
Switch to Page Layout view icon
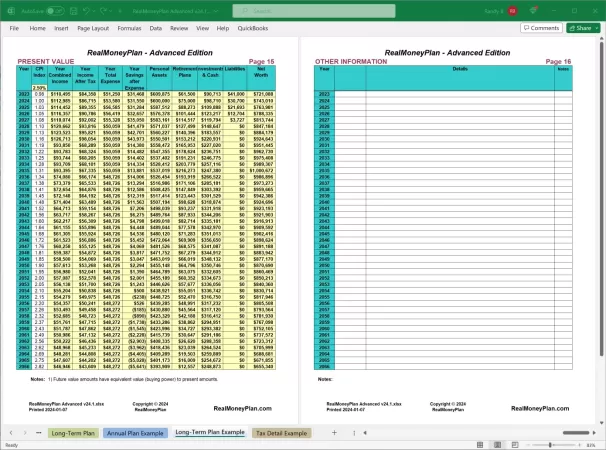point(496,444)
